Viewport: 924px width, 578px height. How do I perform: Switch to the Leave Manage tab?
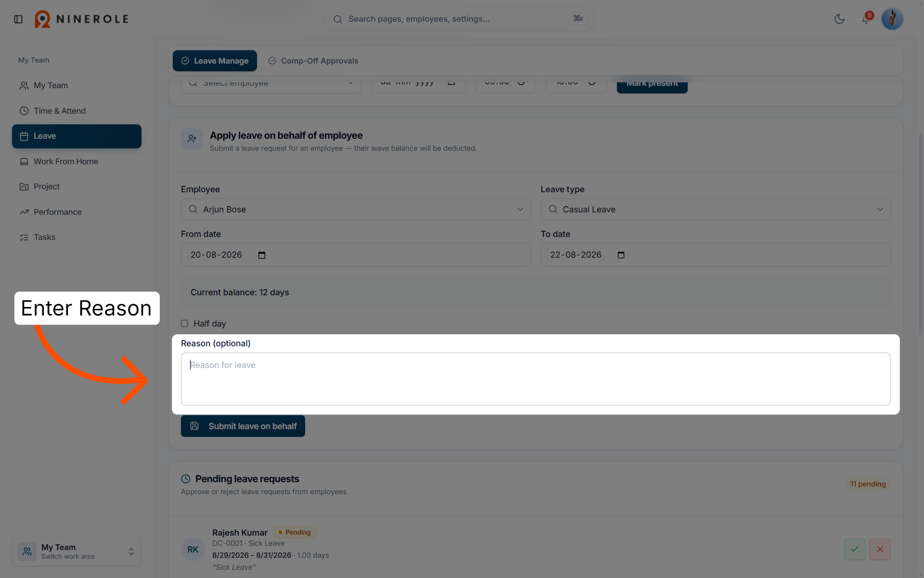pyautogui.click(x=215, y=61)
